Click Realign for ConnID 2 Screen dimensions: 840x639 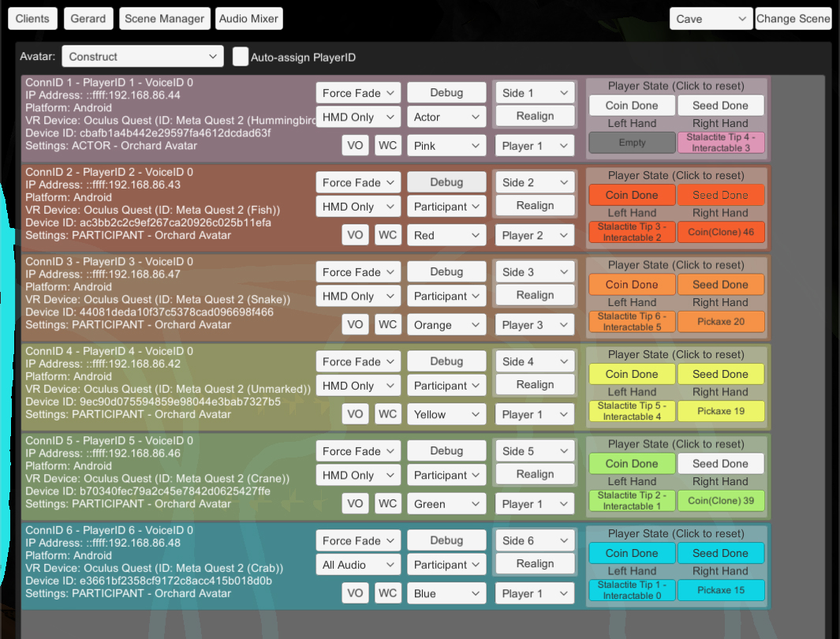[535, 205]
